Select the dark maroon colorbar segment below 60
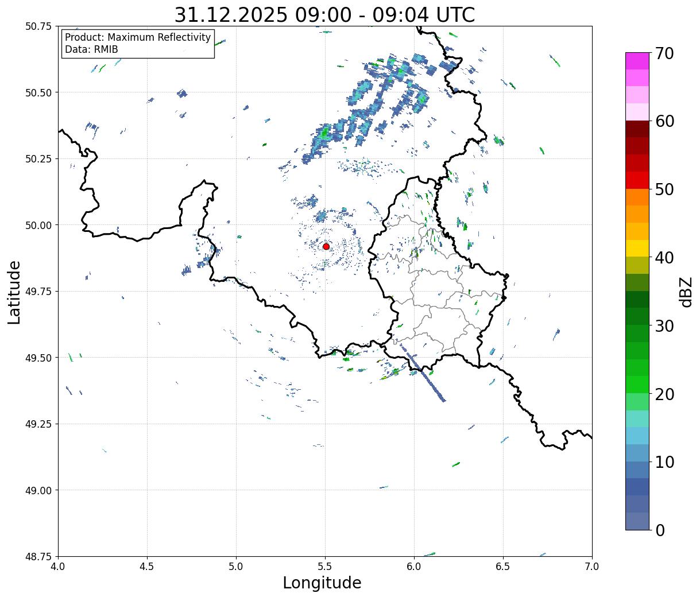The width and height of the screenshot is (700, 597). (x=637, y=129)
